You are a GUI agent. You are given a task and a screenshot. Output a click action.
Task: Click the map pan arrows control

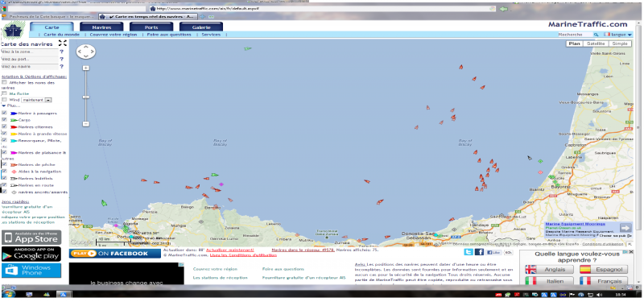pos(86,52)
